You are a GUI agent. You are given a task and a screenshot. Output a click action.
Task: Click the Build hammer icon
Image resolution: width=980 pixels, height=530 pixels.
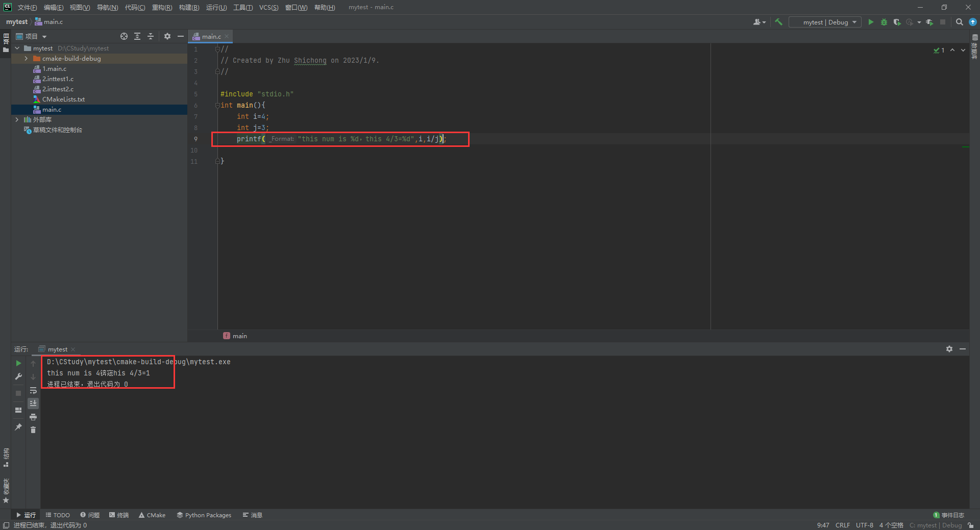pyautogui.click(x=778, y=22)
